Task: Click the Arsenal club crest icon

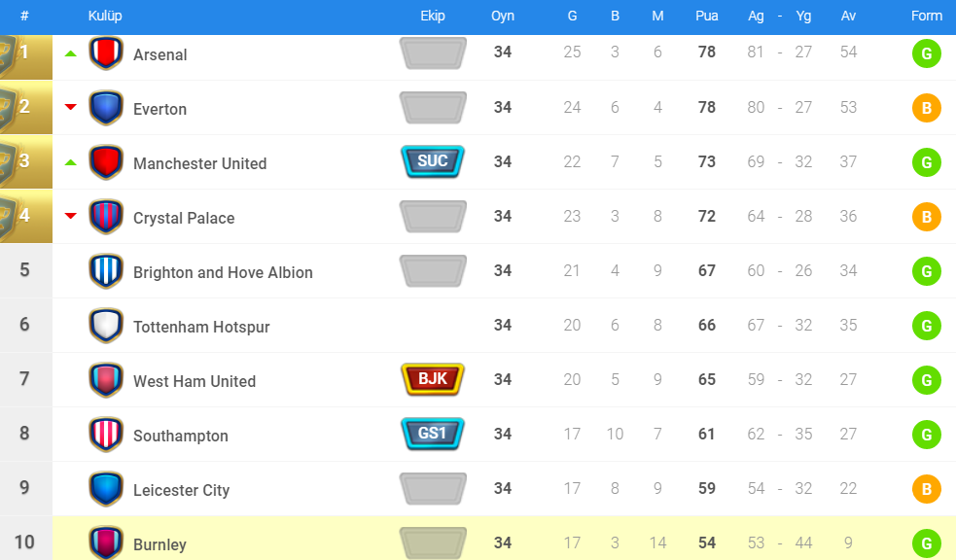Action: pos(106,53)
